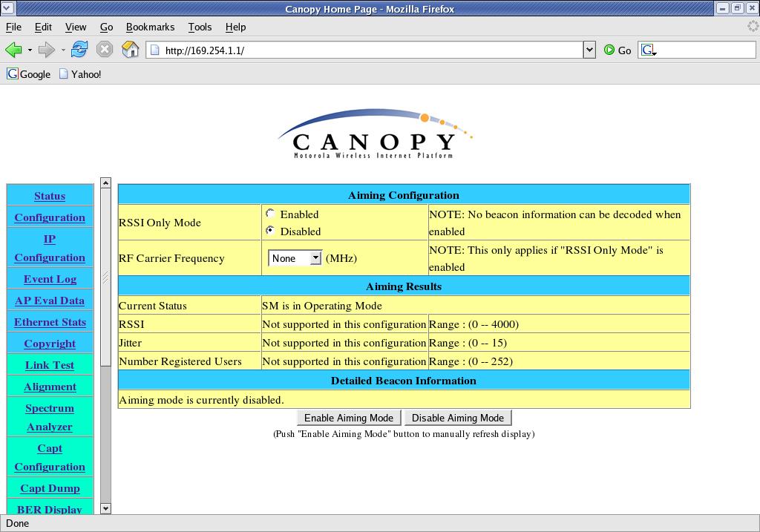Click the Back arrow navigation icon

pos(13,50)
